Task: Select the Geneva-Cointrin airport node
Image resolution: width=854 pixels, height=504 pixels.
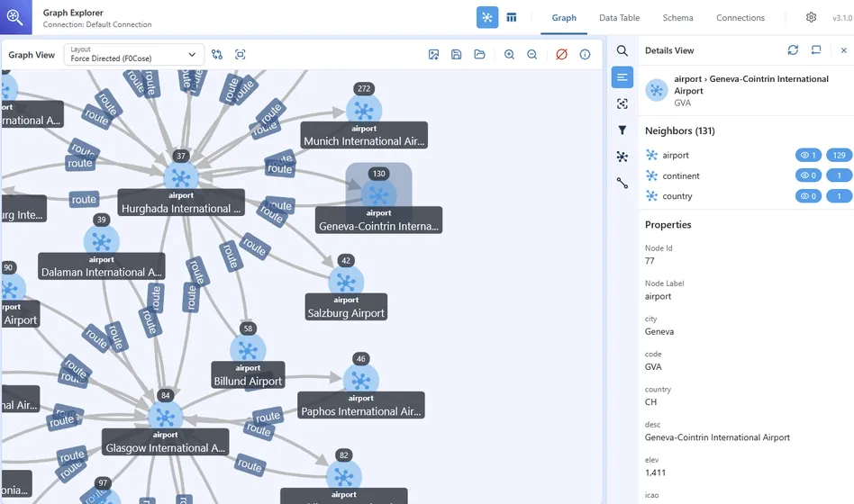Action: [378, 195]
